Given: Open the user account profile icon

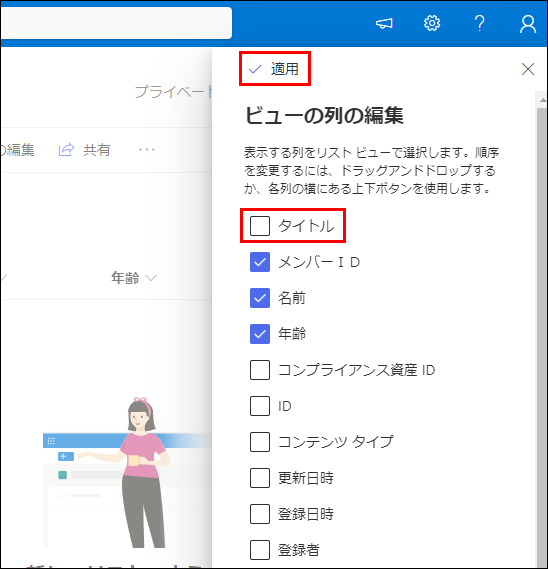Looking at the screenshot, I should [528, 24].
